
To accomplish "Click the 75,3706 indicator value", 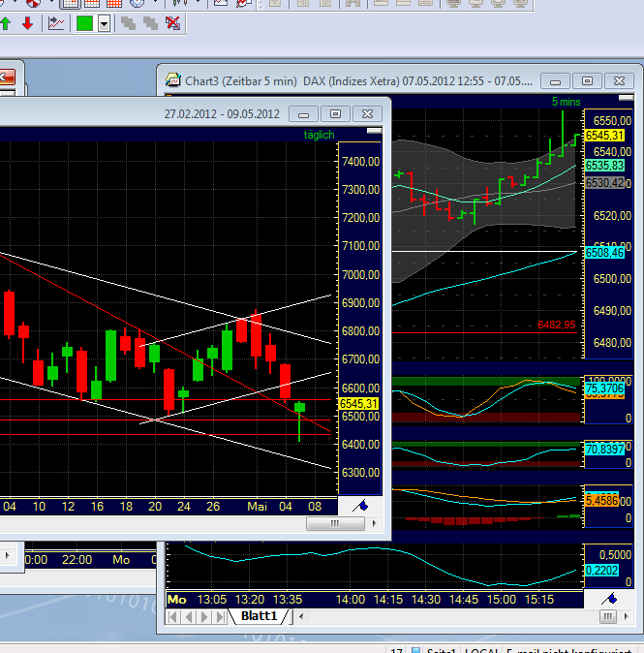I will 605,389.
